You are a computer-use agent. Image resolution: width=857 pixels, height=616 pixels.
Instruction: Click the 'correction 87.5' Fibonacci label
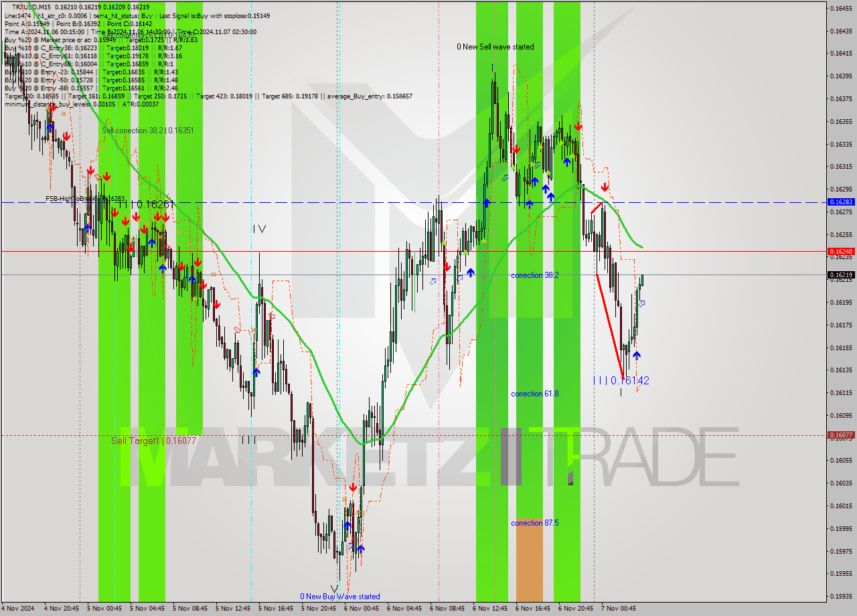[x=534, y=523]
